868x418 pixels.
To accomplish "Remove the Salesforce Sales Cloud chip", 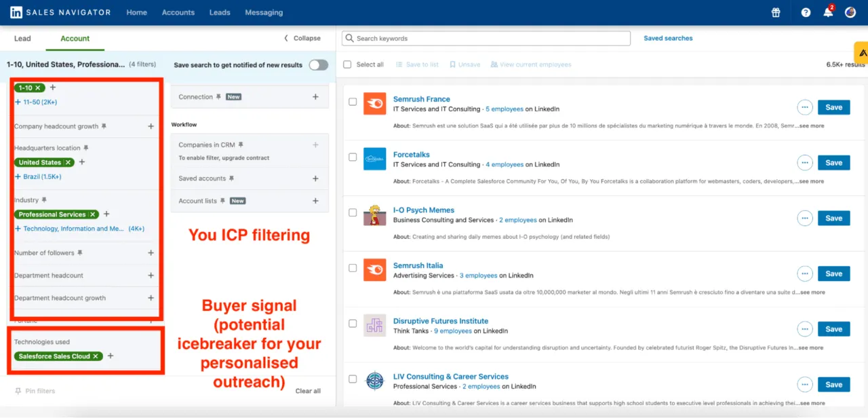I will click(x=96, y=356).
